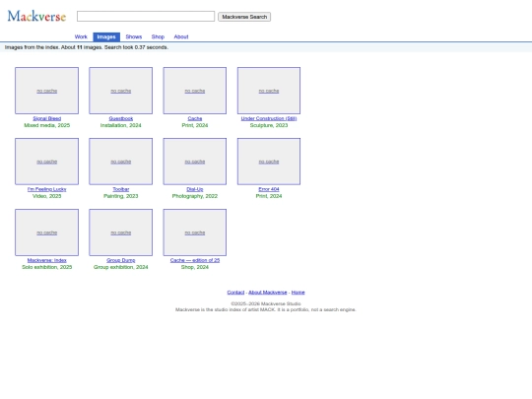
Task: Click the Under Construction (Still) link
Action: [269, 118]
